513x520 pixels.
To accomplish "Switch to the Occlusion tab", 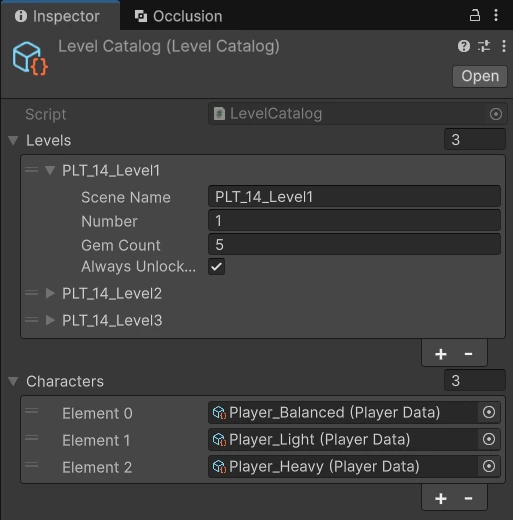I will click(178, 16).
